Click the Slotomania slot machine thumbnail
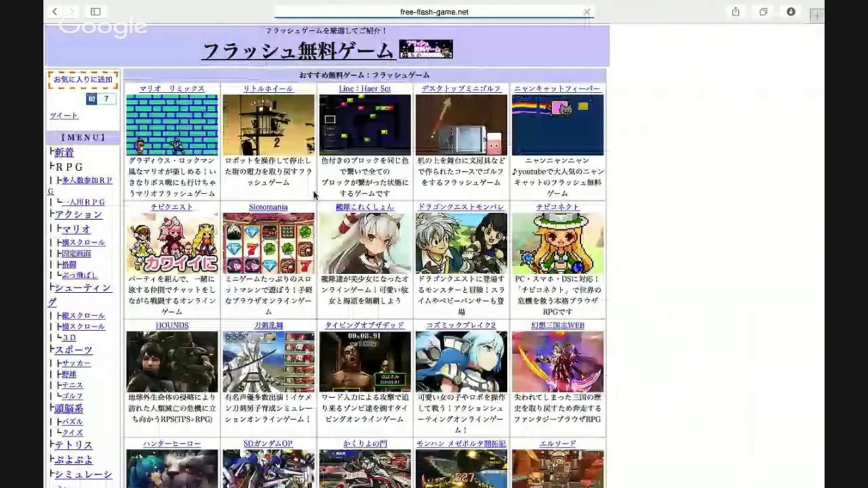This screenshot has width=868, height=488. (269, 243)
